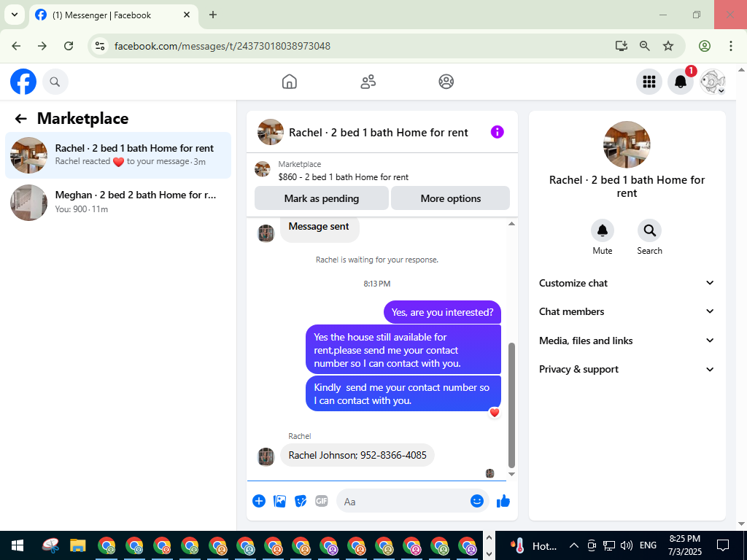
Task: Select the Meghan 2 bed 2 bath conversation
Action: (x=118, y=202)
